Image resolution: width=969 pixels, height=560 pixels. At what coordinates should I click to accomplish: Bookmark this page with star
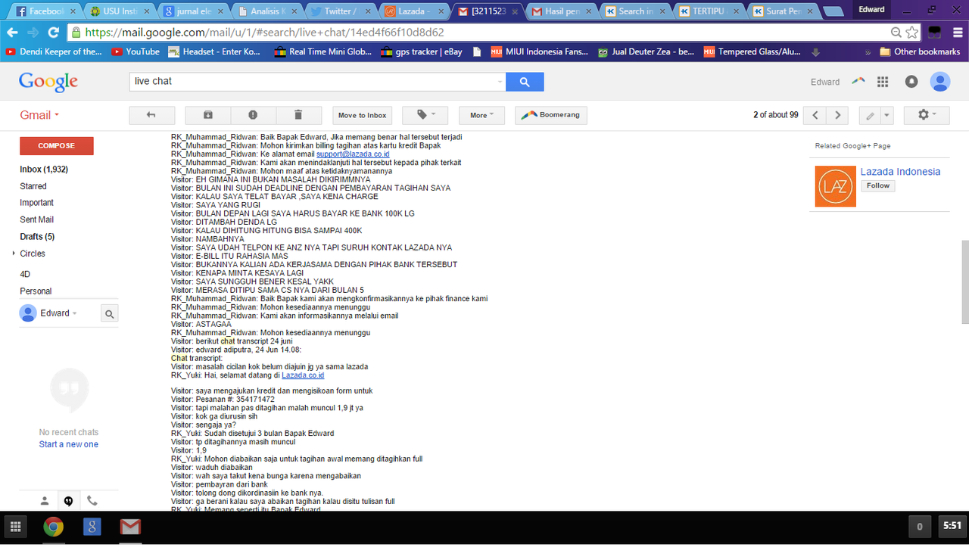tap(912, 33)
